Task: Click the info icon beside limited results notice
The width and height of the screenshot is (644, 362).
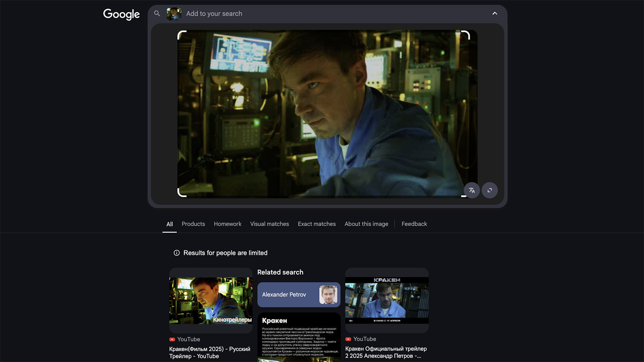Action: tap(177, 253)
